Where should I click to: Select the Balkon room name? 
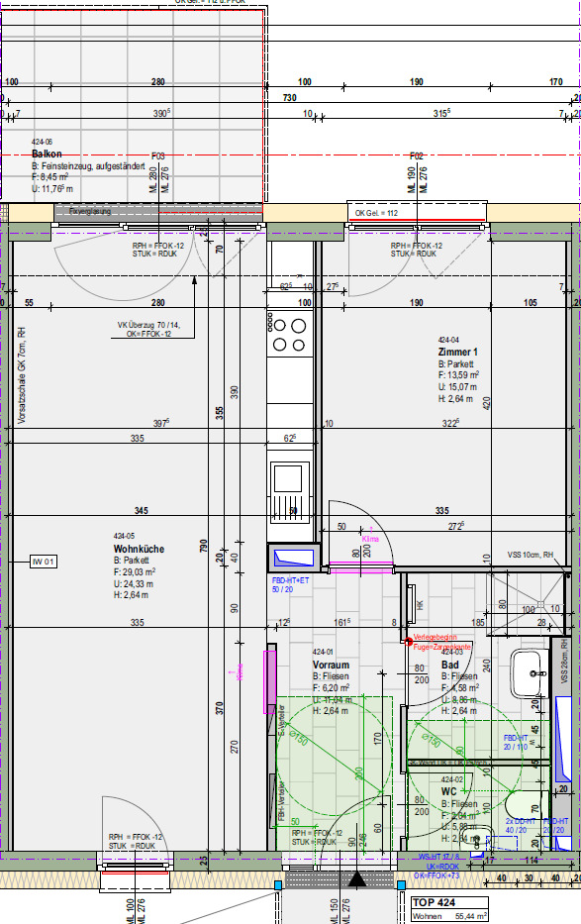(47, 154)
